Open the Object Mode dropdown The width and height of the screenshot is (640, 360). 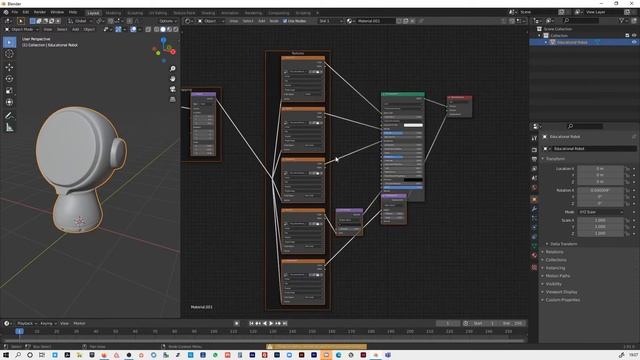(22, 29)
